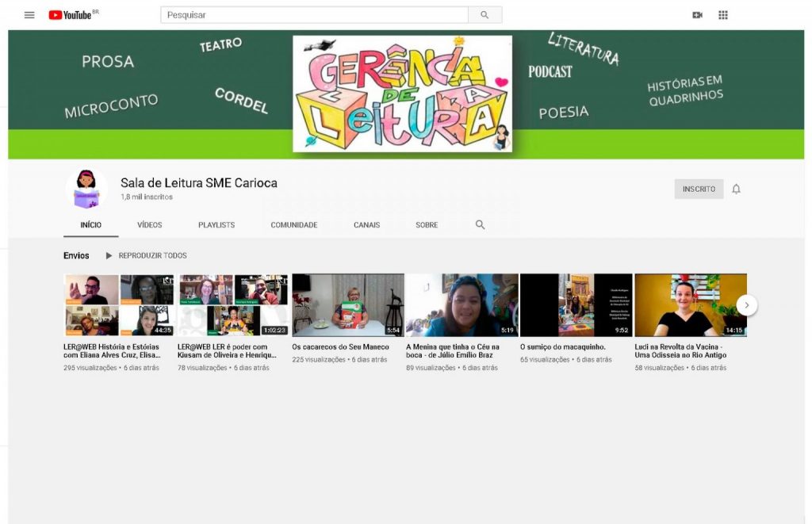The image size is (812, 524).
Task: Click the 295 visualizações text
Action: [x=90, y=368]
